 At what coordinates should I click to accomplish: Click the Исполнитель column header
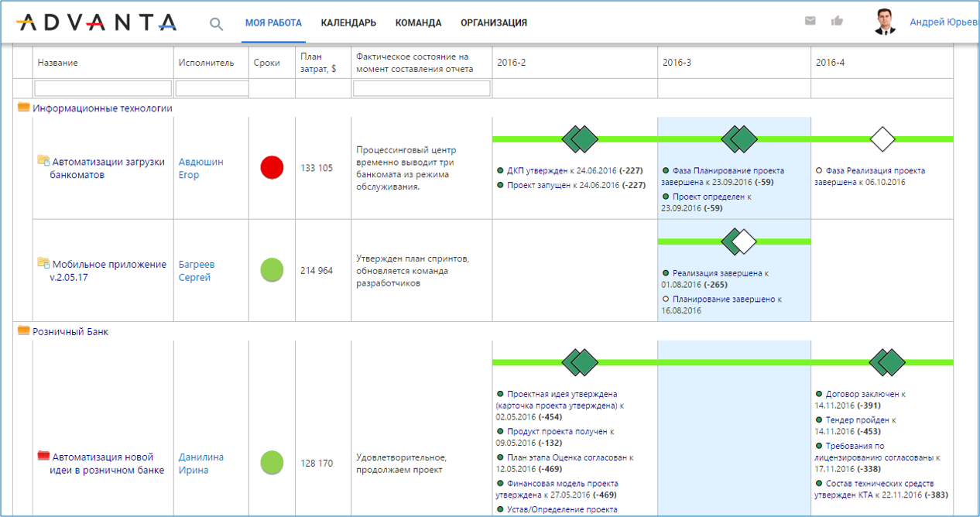(206, 63)
